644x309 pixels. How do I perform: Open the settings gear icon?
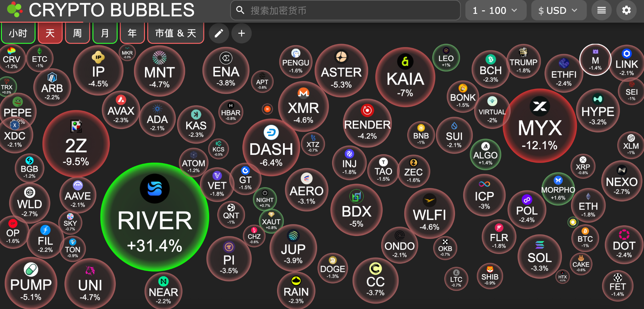pyautogui.click(x=626, y=10)
